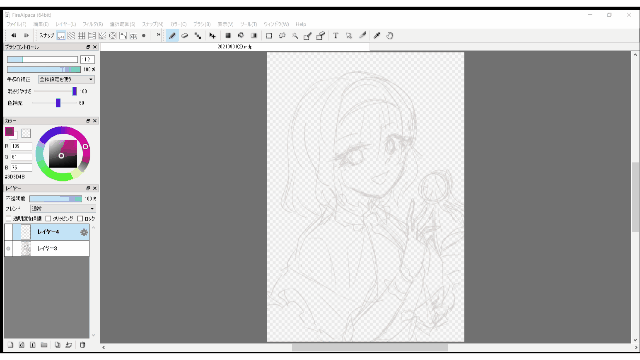
Task: Select the Brush tool
Action: point(172,36)
